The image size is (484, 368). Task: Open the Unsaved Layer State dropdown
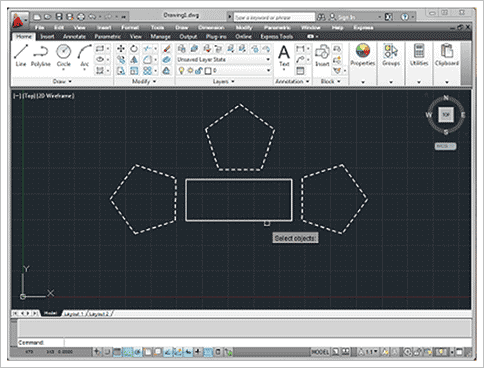tap(224, 60)
